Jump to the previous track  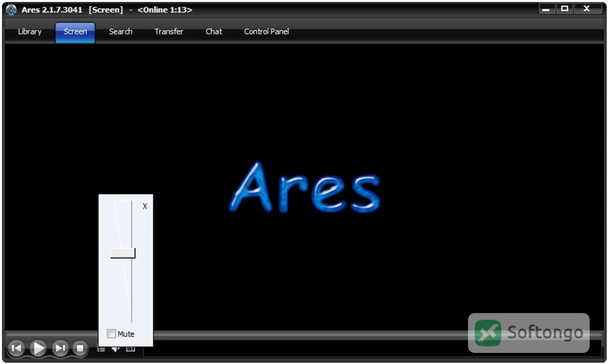click(16, 348)
